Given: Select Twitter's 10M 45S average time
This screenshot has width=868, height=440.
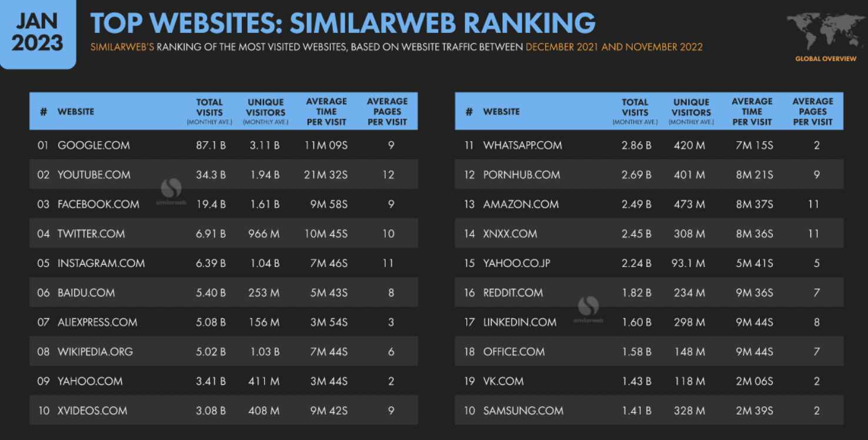Looking at the screenshot, I should (x=326, y=234).
